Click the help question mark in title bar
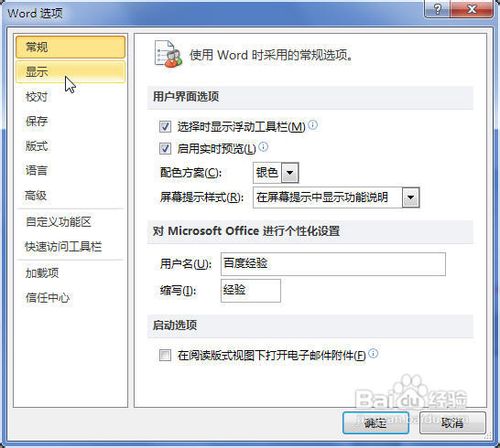This screenshot has height=448, width=500. [438, 9]
